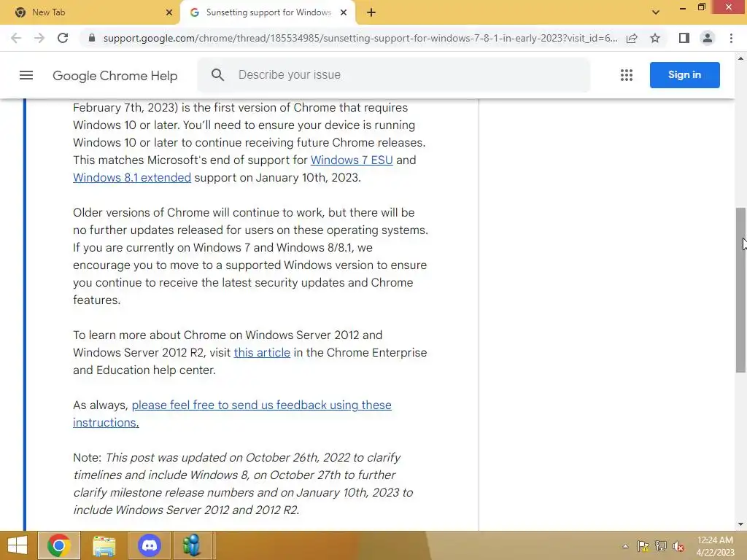Click the forward navigation arrow
747x560 pixels.
point(39,38)
